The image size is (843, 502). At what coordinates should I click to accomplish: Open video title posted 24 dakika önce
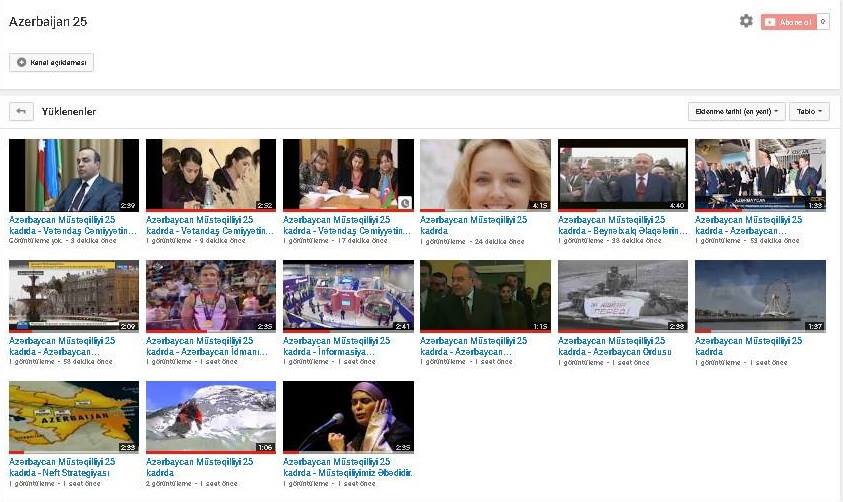point(474,225)
